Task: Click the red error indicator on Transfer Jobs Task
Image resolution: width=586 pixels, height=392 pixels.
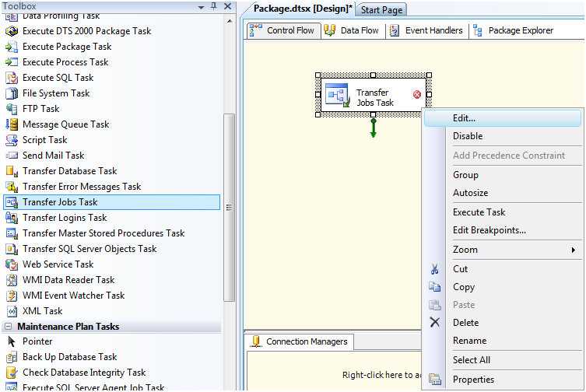Action: coord(417,95)
